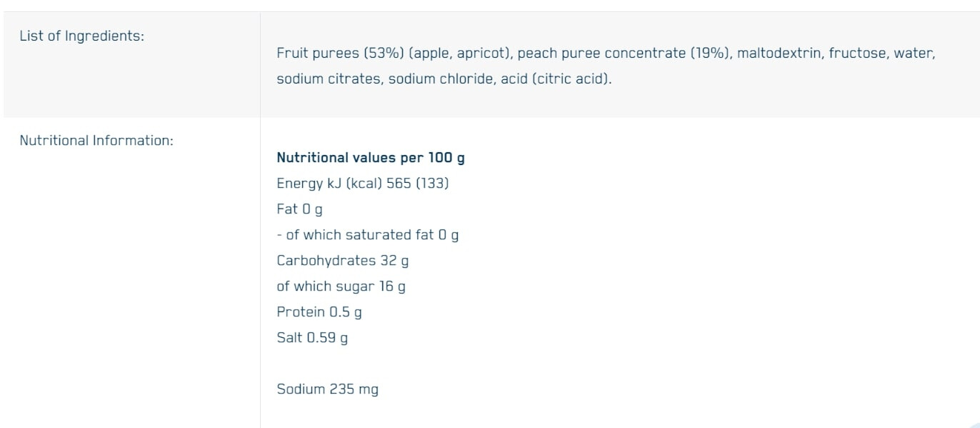The height and width of the screenshot is (428, 980).
Task: Click '(apple, apricot)' in the ingredients
Action: [x=460, y=54]
